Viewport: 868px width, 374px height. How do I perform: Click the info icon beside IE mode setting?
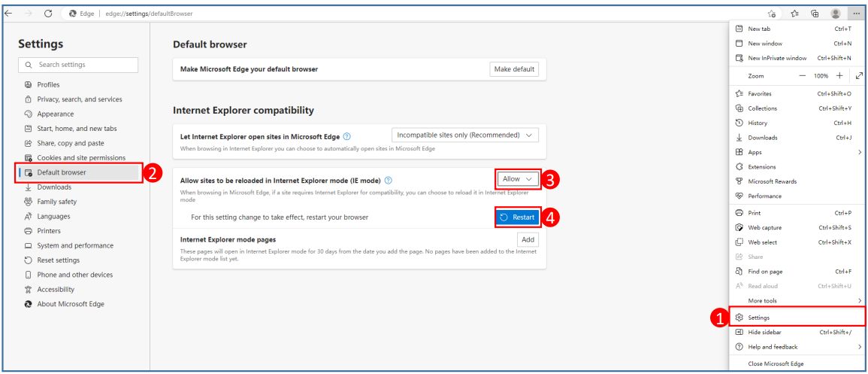[x=388, y=180]
